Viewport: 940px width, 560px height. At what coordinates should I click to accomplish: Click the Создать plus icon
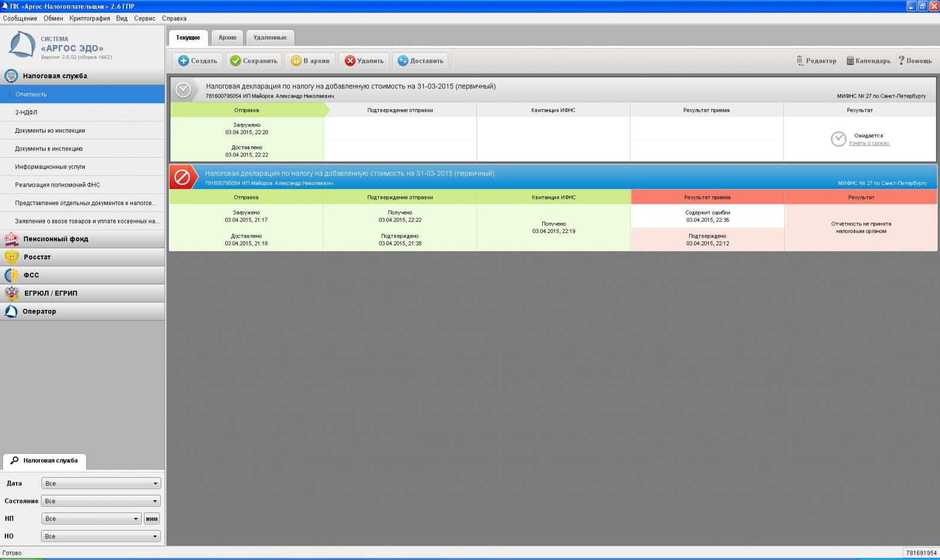[x=184, y=60]
